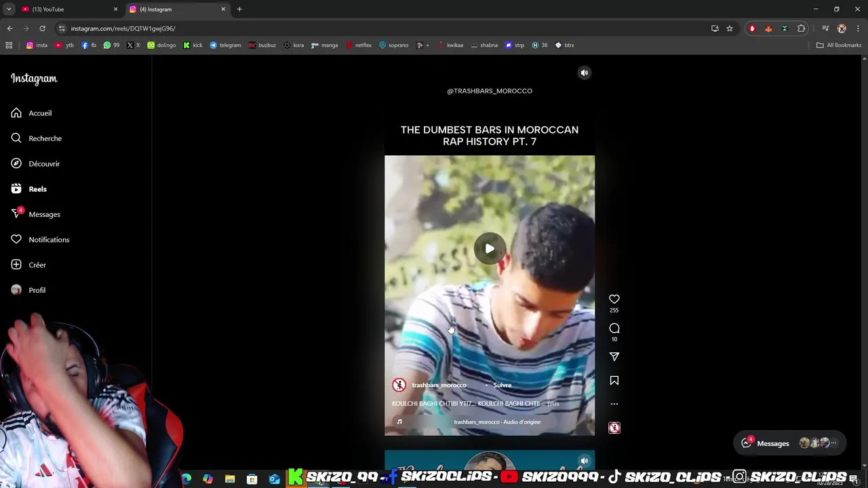Select the Instagram browser tab
Image resolution: width=868 pixels, height=488 pixels.
tap(178, 9)
